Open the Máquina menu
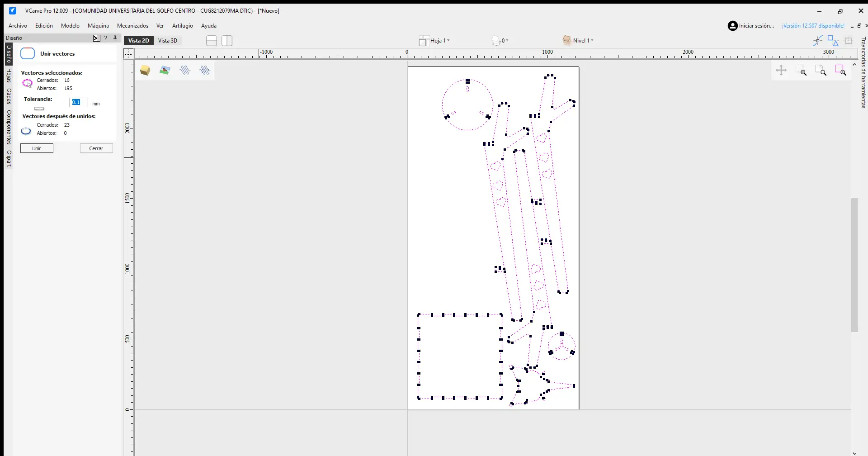This screenshot has width=868, height=456. (98, 26)
